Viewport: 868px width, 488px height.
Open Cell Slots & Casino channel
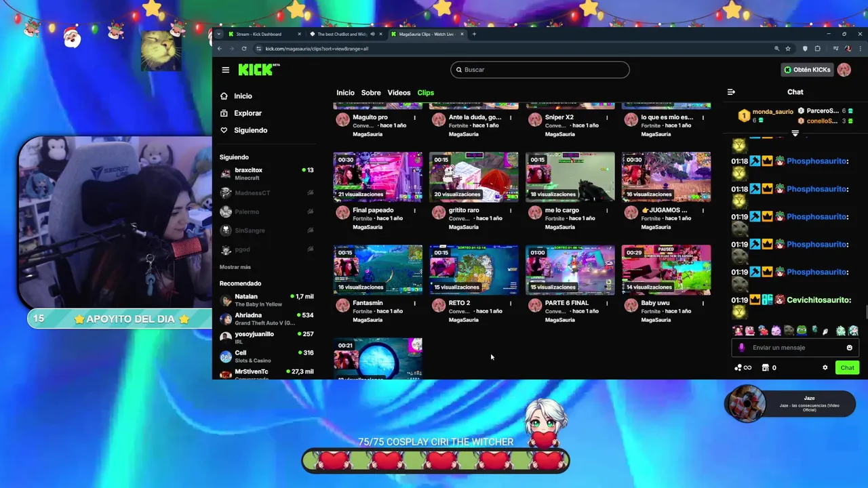pos(266,357)
